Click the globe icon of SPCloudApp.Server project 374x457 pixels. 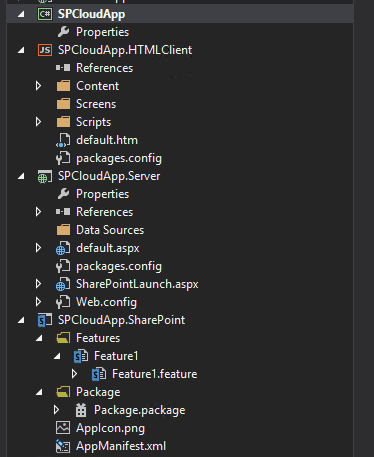[x=45, y=176]
